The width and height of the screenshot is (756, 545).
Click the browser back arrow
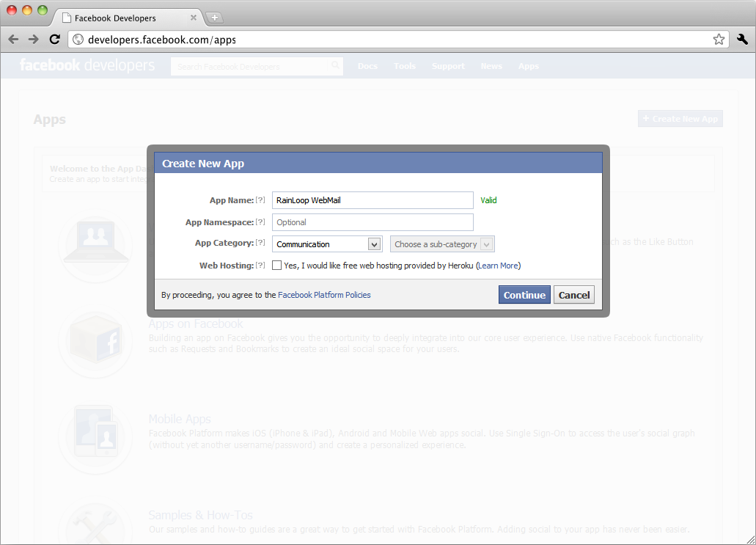pyautogui.click(x=13, y=40)
